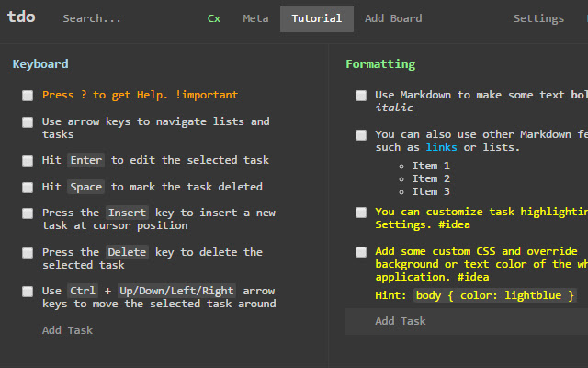
Task: Click the tdo app logo
Action: click(x=21, y=17)
